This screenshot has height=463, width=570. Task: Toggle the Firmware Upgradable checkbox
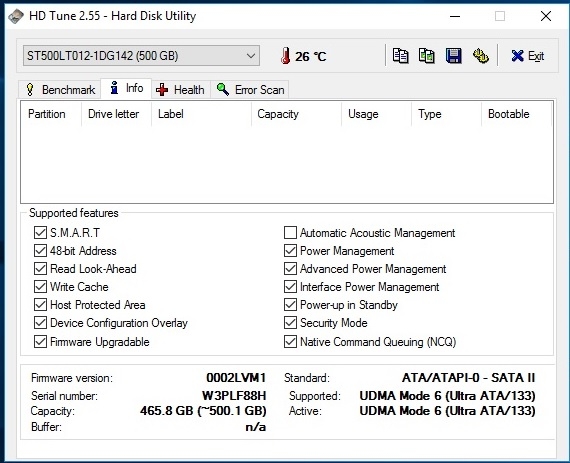40,342
